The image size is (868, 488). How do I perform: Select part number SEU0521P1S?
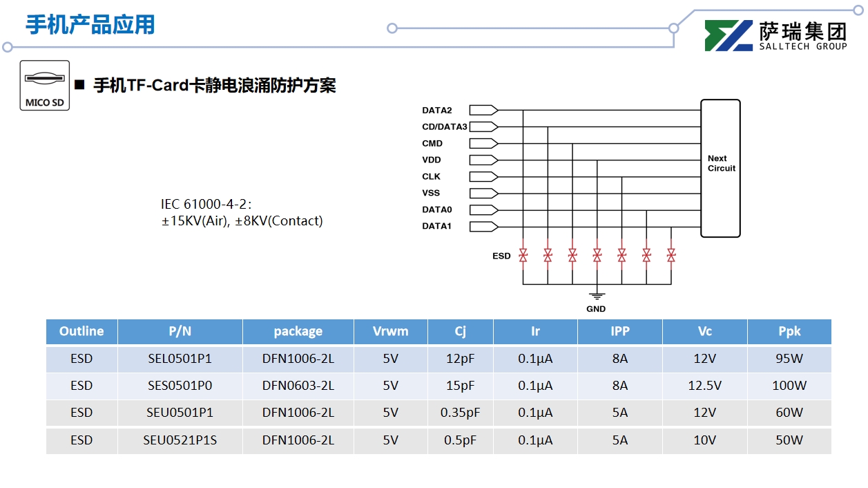click(180, 440)
